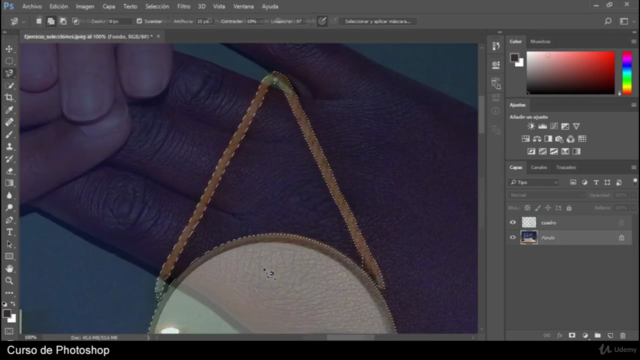This screenshot has height=360, width=640.
Task: Select the Crop tool
Action: pyautogui.click(x=9, y=98)
